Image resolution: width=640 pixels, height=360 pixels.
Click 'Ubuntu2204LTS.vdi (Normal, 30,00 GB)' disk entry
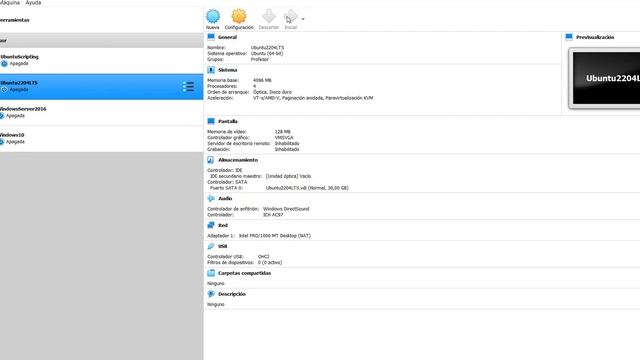click(x=307, y=188)
